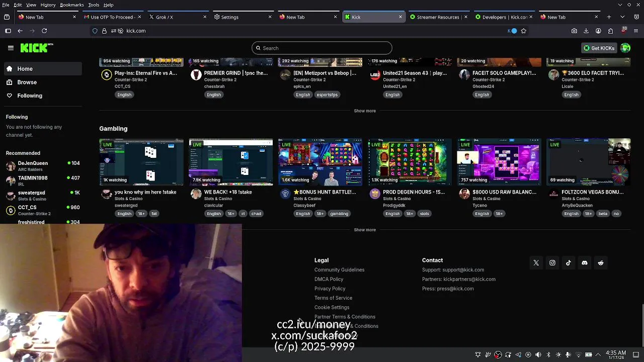644x362 pixels.
Task: Click the Get KICKs button
Action: pos(599,48)
